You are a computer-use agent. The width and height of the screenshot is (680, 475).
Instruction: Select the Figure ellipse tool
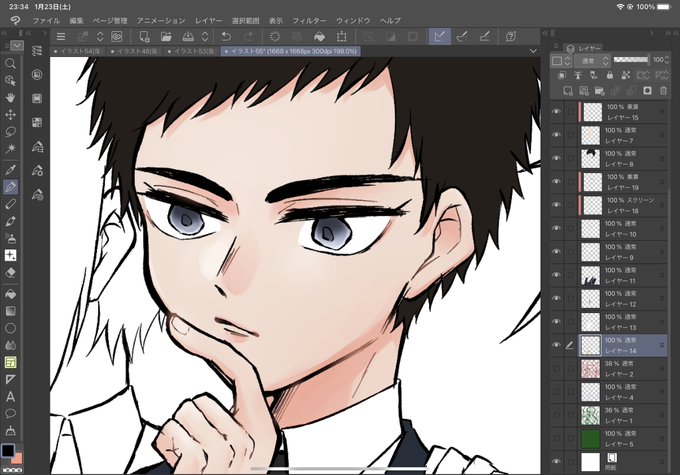pos(10,328)
